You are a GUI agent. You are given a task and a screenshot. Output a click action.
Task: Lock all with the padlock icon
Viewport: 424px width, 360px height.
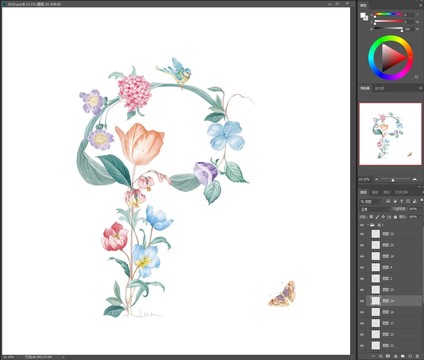[x=395, y=217]
